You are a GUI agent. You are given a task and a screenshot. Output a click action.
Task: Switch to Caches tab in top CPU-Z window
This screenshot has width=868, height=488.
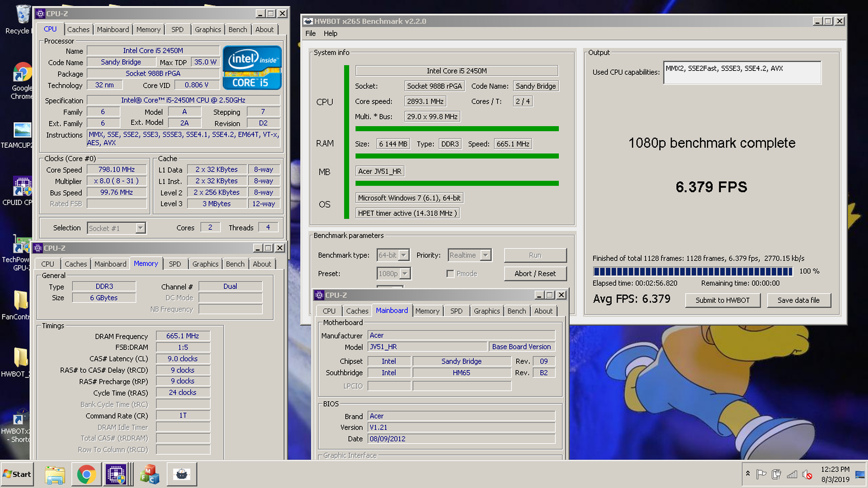click(x=78, y=29)
